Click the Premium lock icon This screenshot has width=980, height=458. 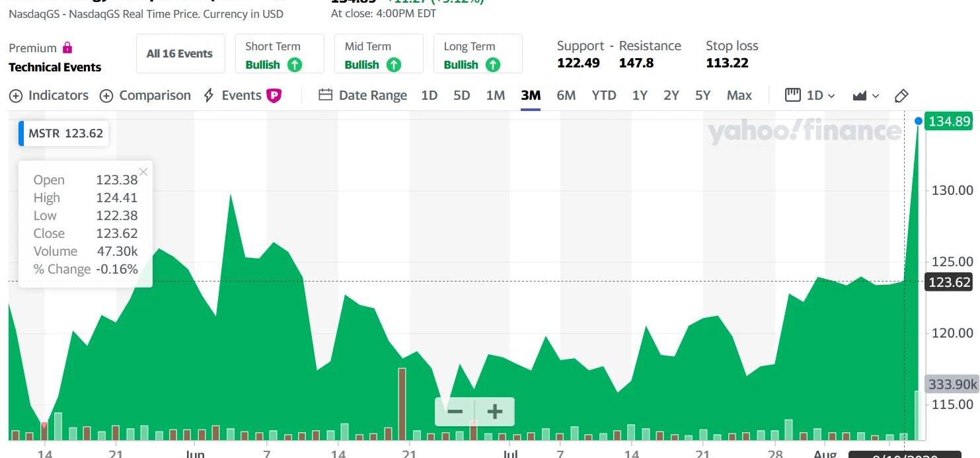67,48
